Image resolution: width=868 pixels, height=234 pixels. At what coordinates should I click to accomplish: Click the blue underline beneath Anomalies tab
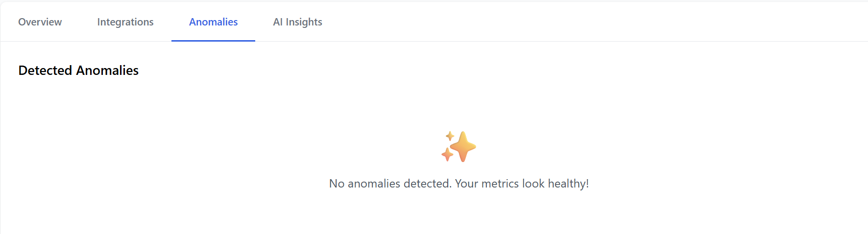(213, 41)
